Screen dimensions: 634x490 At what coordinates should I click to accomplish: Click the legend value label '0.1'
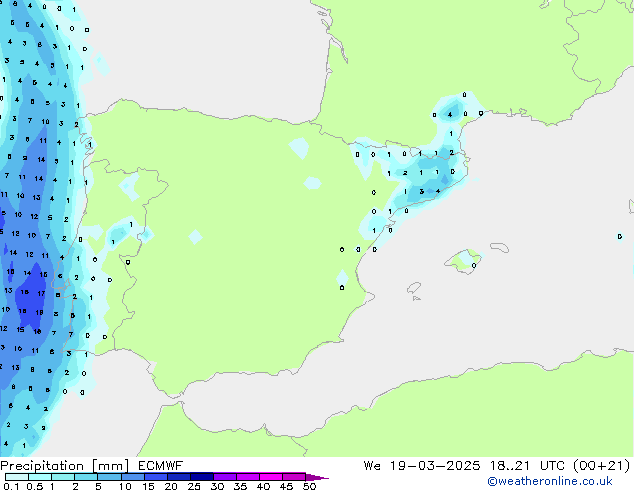(11, 486)
